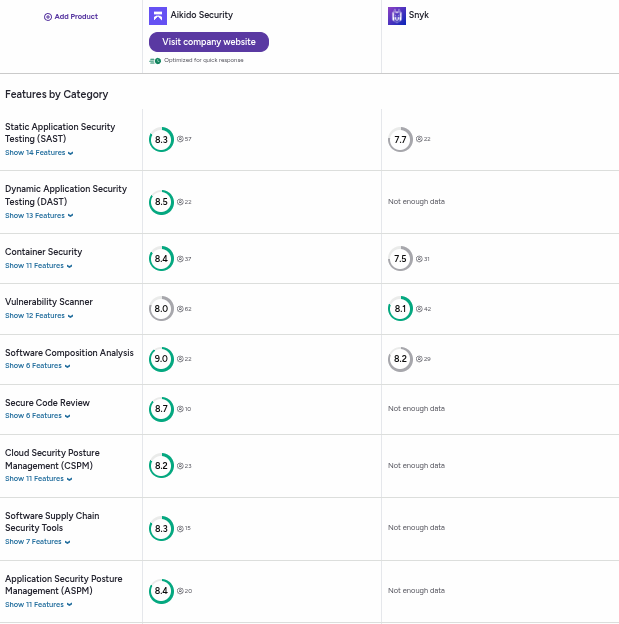
Task: Expand Show 6 Features under Secure Code Review
Action: coord(37,416)
